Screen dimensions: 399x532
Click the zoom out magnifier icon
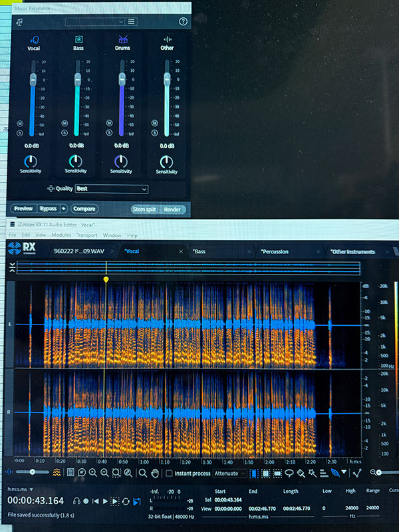tap(104, 472)
